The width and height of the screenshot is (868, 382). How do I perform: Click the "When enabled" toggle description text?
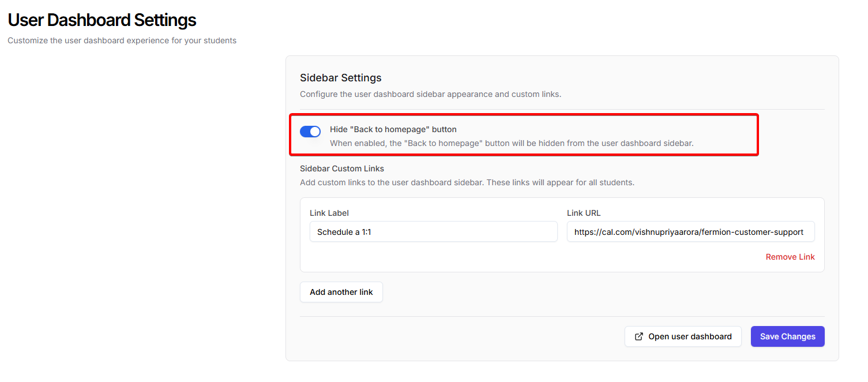coord(511,143)
